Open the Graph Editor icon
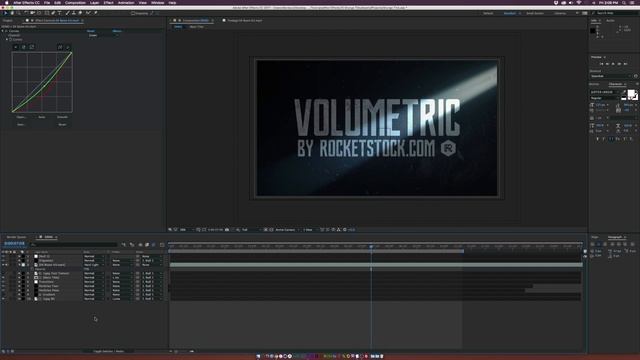 (162, 244)
